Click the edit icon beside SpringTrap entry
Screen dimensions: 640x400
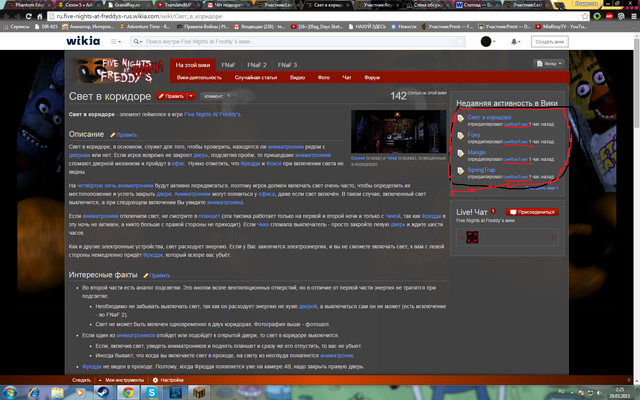pos(461,171)
